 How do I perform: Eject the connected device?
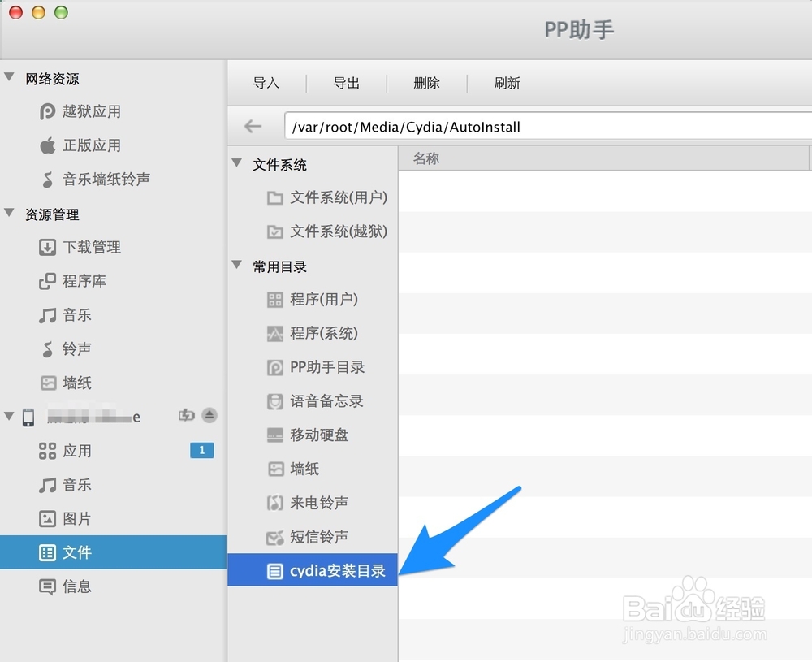pos(209,415)
